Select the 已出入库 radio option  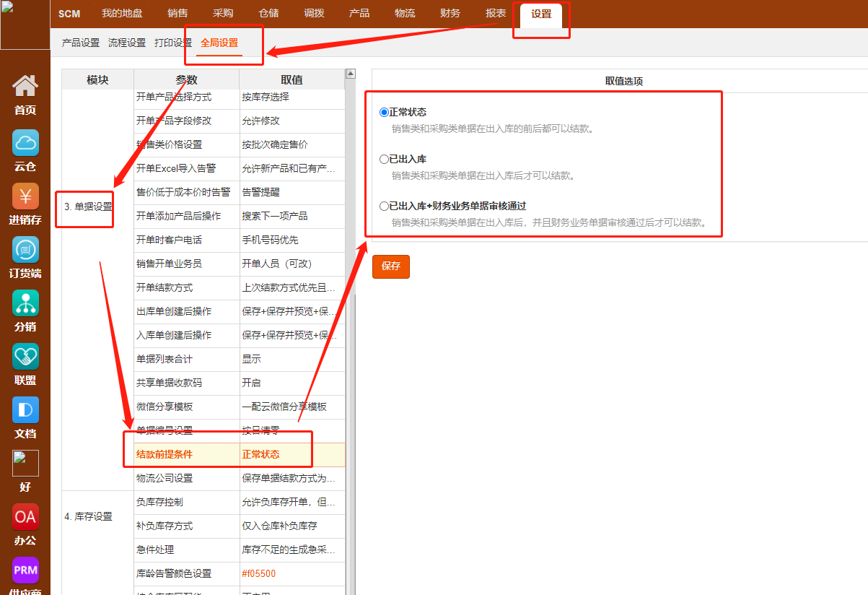[384, 159]
